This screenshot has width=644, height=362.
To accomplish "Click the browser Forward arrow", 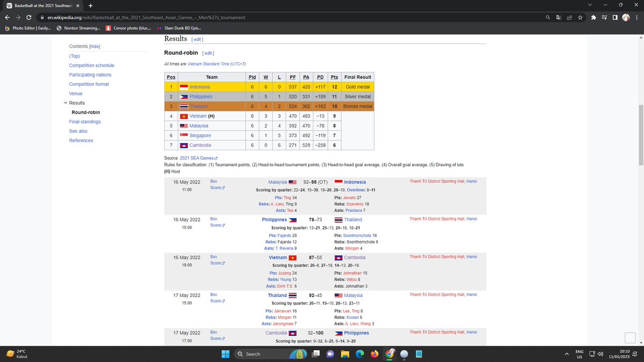I will [18, 17].
